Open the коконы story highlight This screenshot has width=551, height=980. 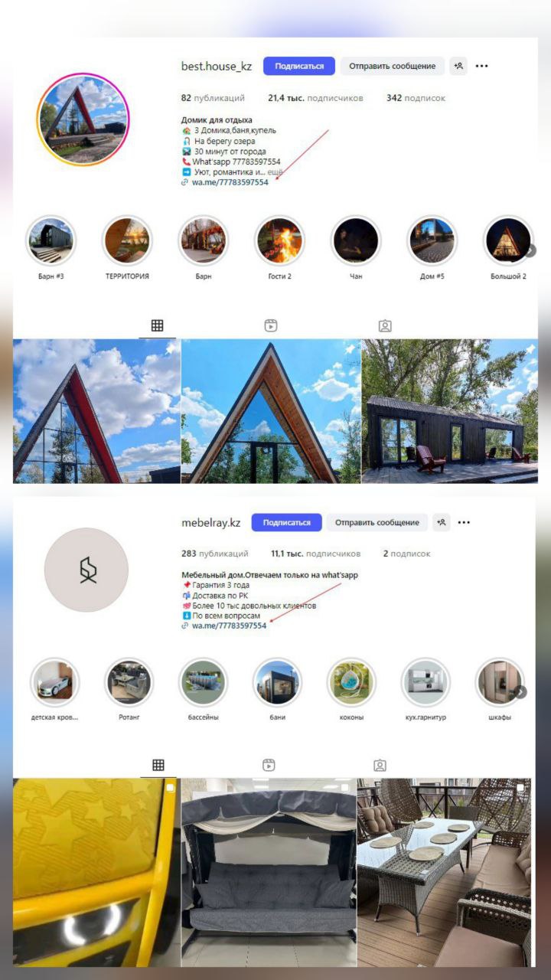tap(351, 682)
